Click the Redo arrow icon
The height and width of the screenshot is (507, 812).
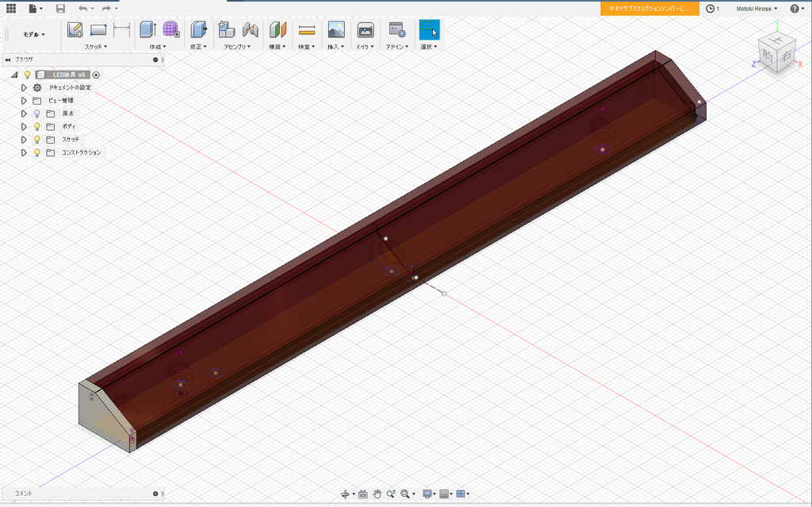pyautogui.click(x=106, y=8)
